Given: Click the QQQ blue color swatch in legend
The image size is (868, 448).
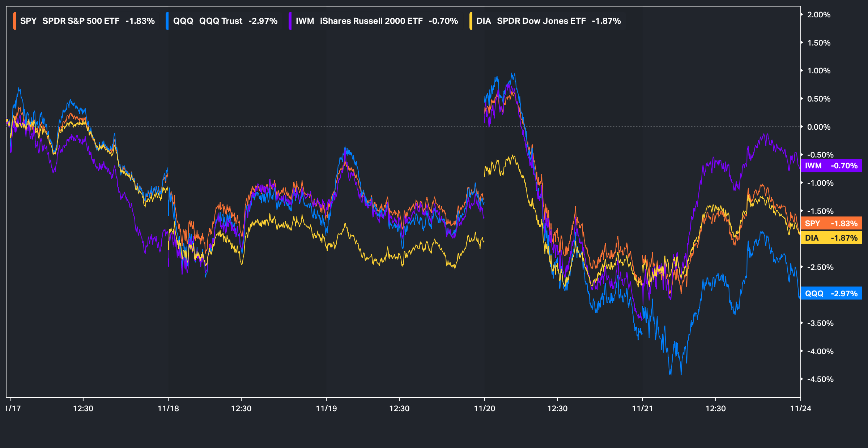Looking at the screenshot, I should [167, 21].
